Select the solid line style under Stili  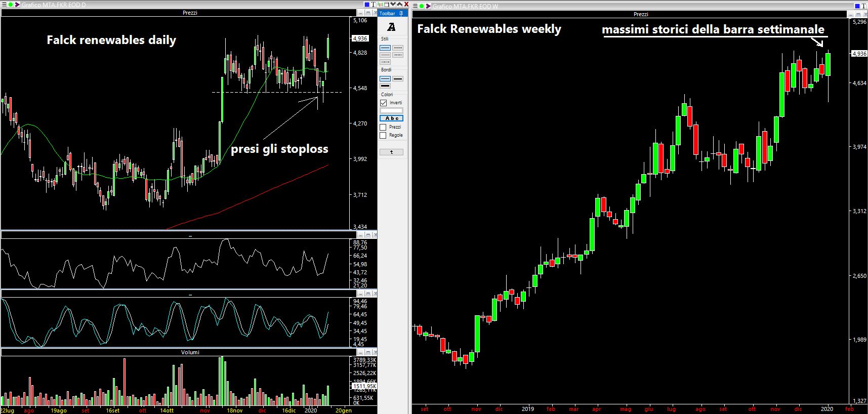click(385, 48)
